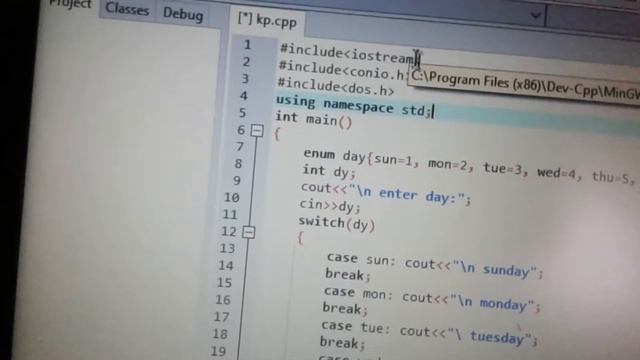Image resolution: width=640 pixels, height=360 pixels.
Task: Click on '#include<iostream>' line
Action: click(349, 54)
